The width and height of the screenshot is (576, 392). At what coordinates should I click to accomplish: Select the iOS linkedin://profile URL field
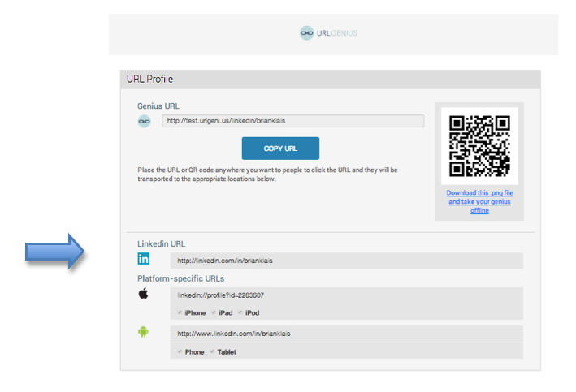tap(346, 295)
